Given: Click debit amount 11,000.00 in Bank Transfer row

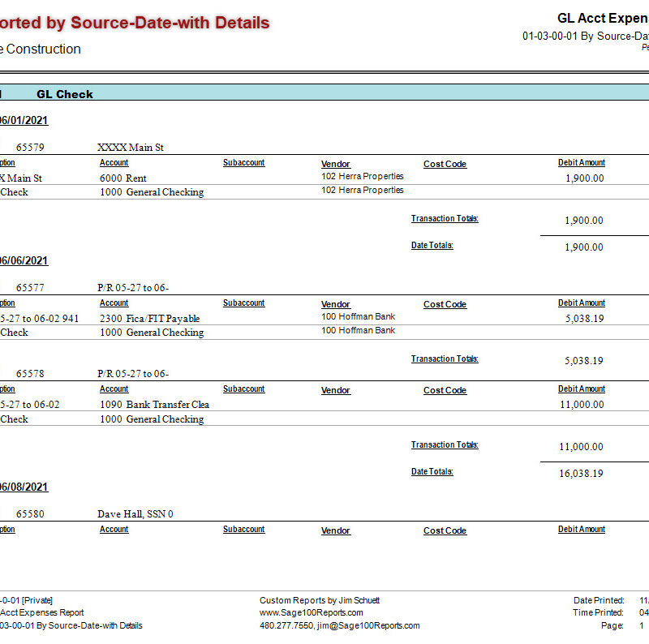Looking at the screenshot, I should (582, 405).
